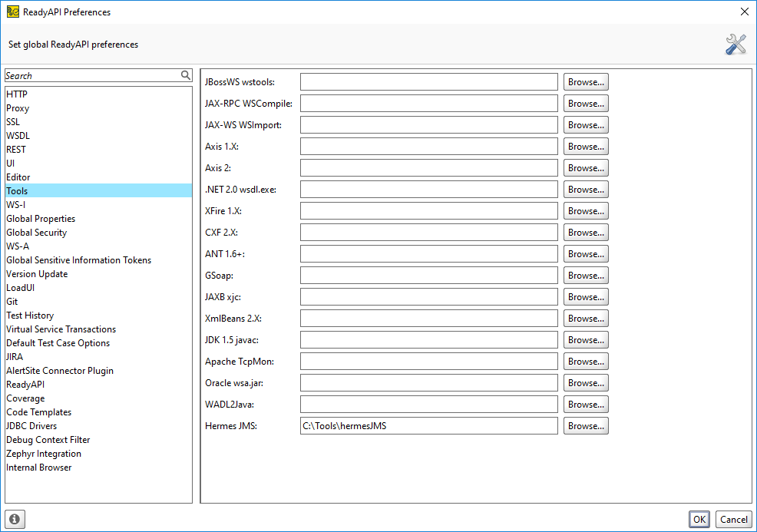Open LoadUI preferences
757x532 pixels.
point(98,288)
